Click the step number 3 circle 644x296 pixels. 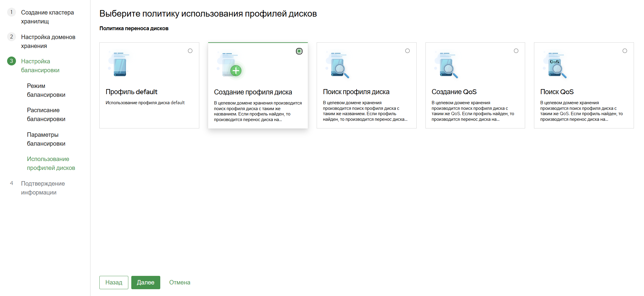(x=12, y=61)
